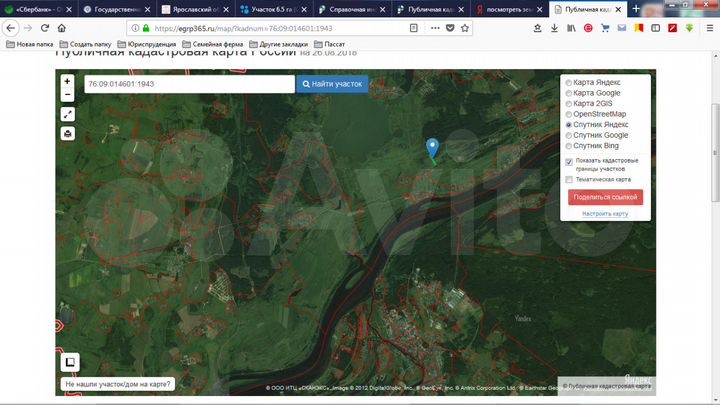The image size is (720, 405).
Task: Click the cadastral number search field
Action: [188, 84]
